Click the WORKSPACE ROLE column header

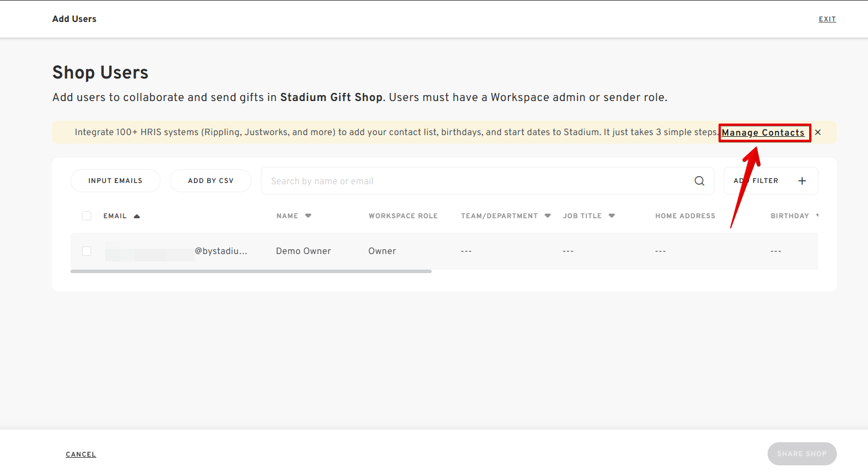pyautogui.click(x=403, y=216)
